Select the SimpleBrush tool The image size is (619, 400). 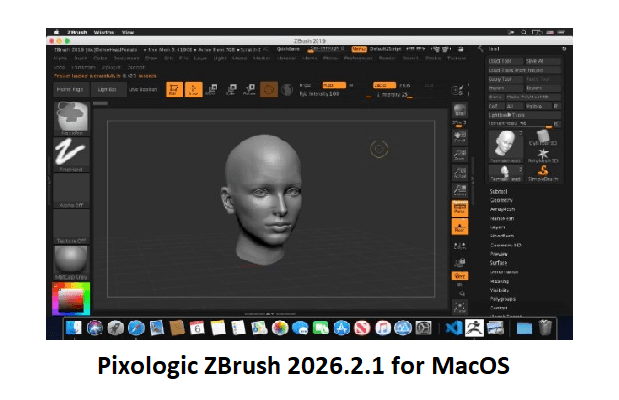click(x=543, y=173)
